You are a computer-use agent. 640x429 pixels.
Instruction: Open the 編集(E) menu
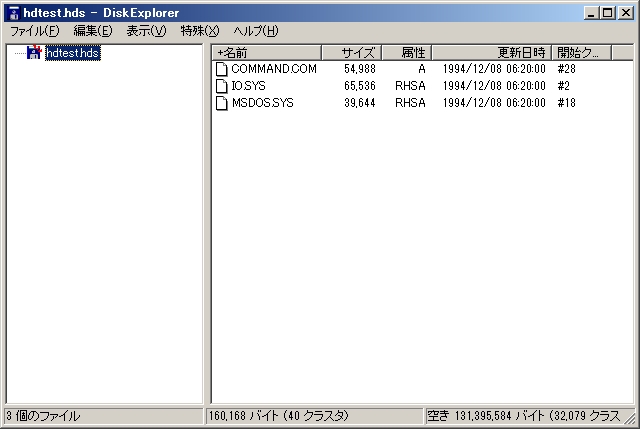(92, 31)
